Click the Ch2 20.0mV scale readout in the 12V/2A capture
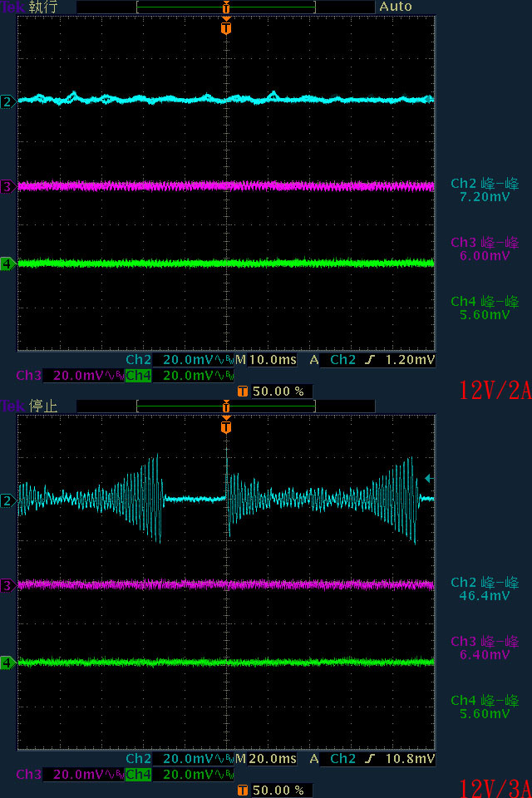This screenshot has width=532, height=798. click(x=180, y=360)
